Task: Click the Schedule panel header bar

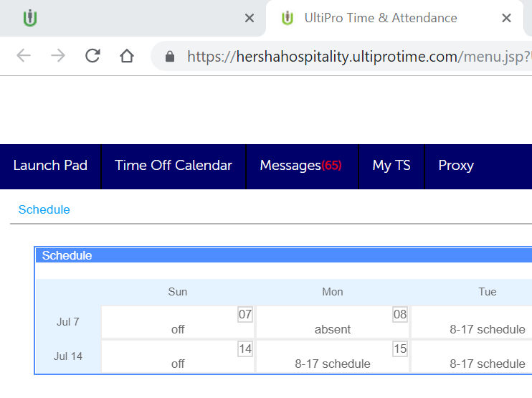Action: [284, 255]
